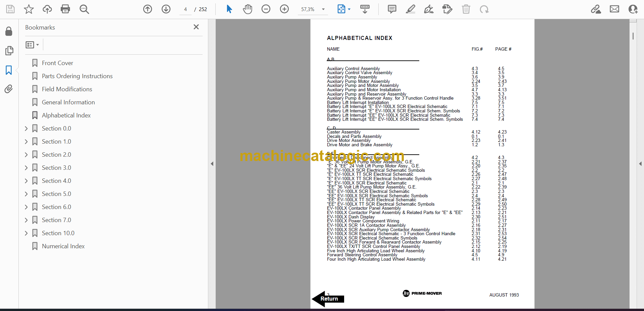Open the attachments paperclip panel

9,89
